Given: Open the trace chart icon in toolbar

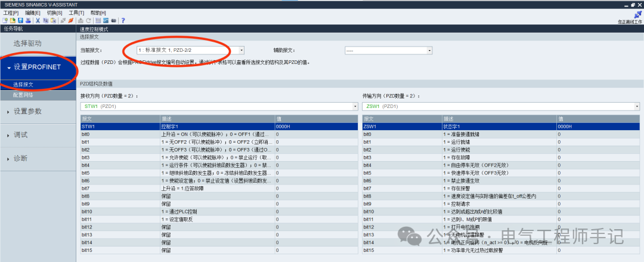Looking at the screenshot, I should tap(106, 20).
